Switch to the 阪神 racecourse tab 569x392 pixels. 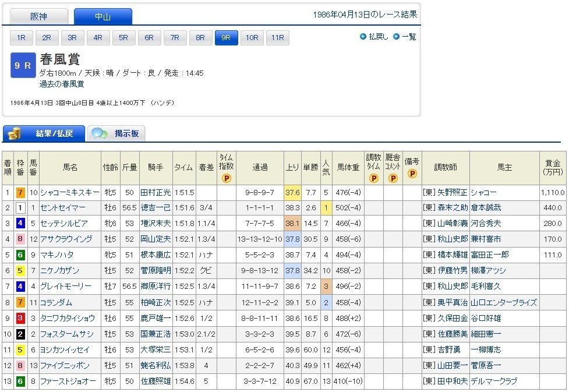38,16
